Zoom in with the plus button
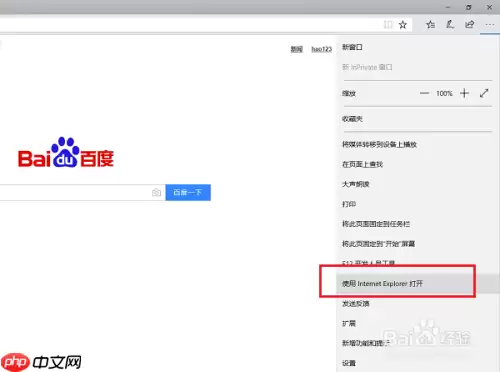 point(464,93)
